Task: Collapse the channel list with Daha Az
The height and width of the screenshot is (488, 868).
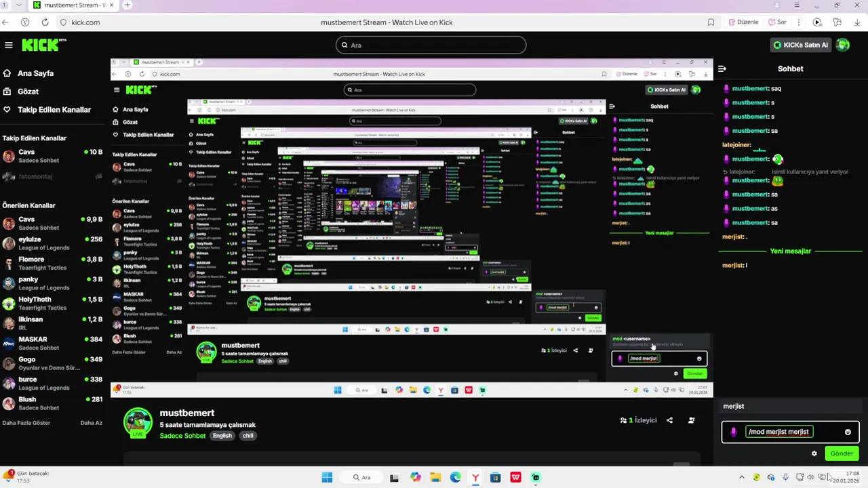Action: tap(92, 423)
